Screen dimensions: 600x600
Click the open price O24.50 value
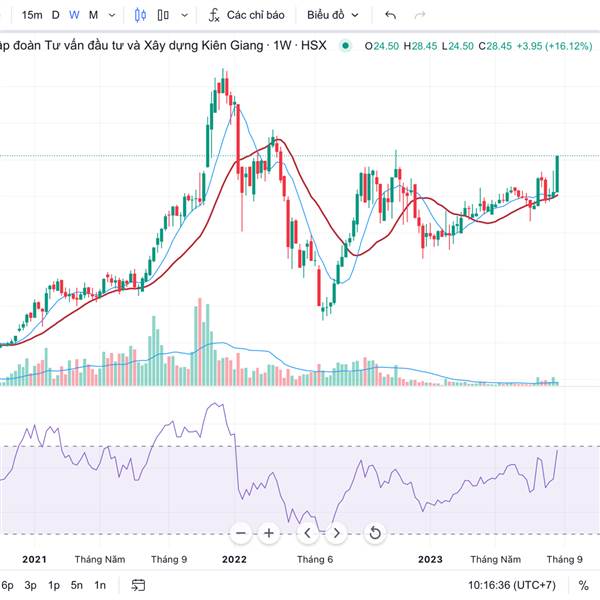point(382,46)
